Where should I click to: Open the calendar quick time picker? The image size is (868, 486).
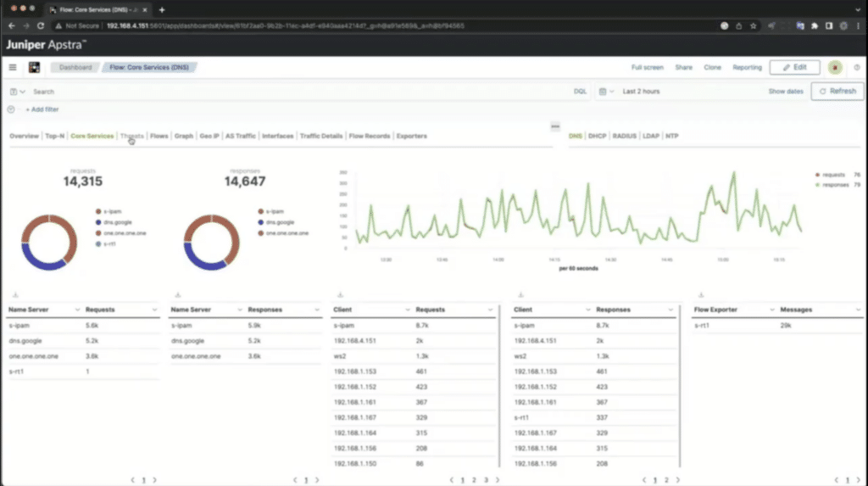pos(606,92)
